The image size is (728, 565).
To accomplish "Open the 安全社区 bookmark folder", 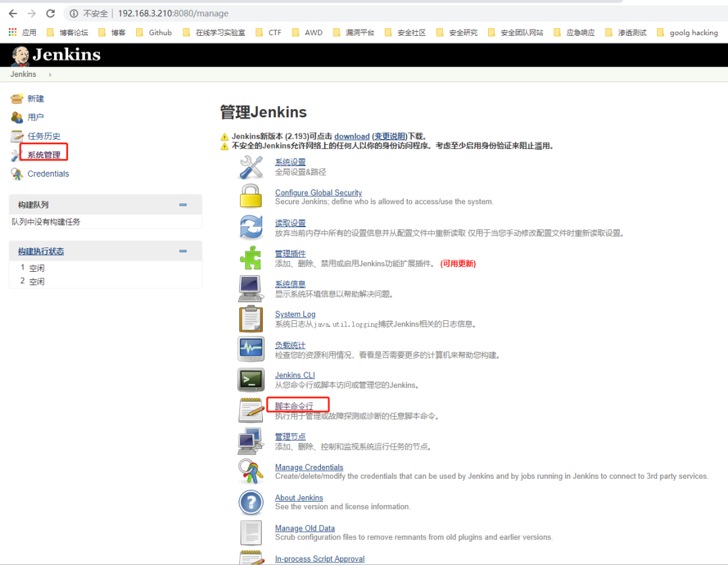I will (x=405, y=32).
